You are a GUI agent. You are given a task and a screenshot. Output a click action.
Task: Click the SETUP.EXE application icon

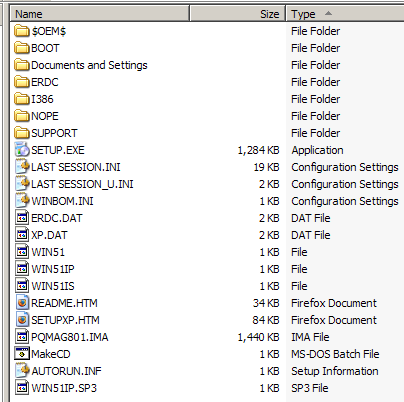pyautogui.click(x=22, y=150)
